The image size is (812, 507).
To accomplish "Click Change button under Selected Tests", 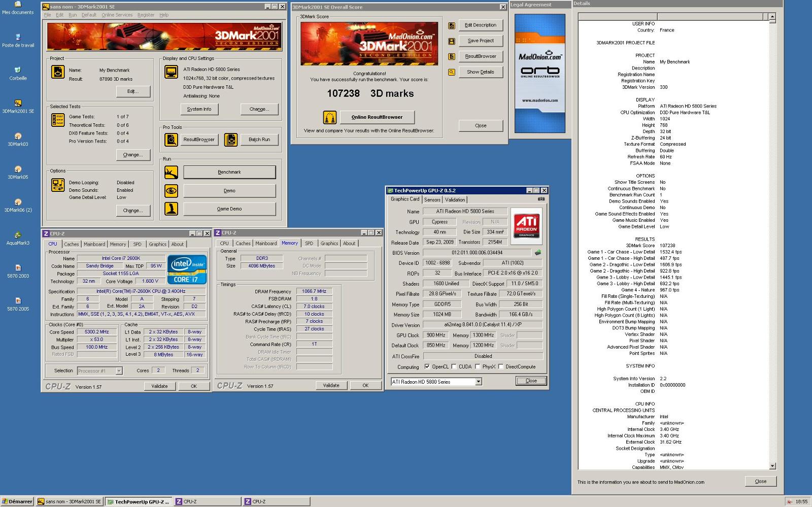I will pos(132,155).
